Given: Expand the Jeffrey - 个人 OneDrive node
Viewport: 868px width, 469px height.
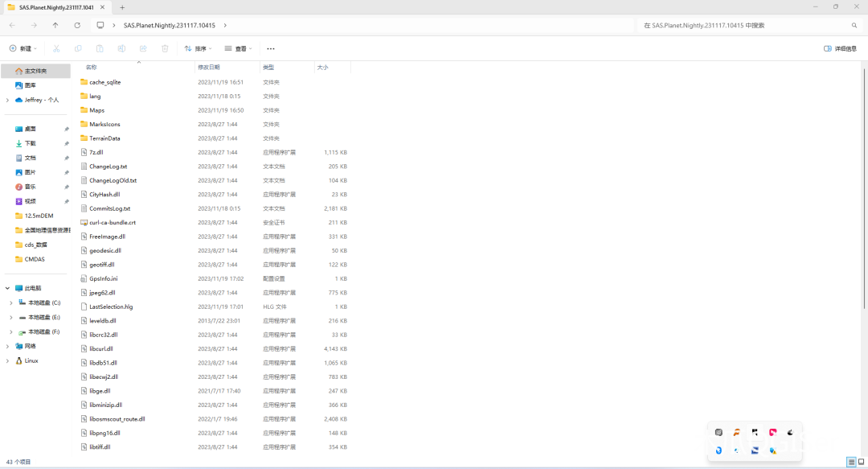Looking at the screenshot, I should (7, 101).
